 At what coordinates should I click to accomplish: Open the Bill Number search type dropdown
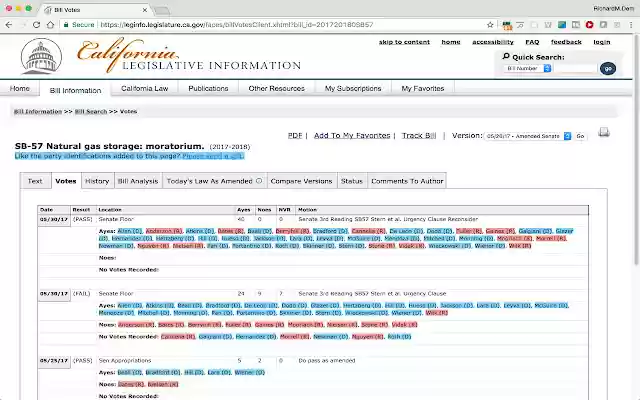click(x=528, y=69)
